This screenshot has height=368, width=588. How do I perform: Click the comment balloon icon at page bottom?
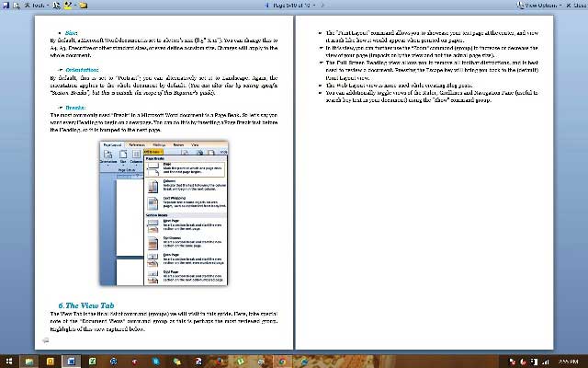tap(45, 340)
